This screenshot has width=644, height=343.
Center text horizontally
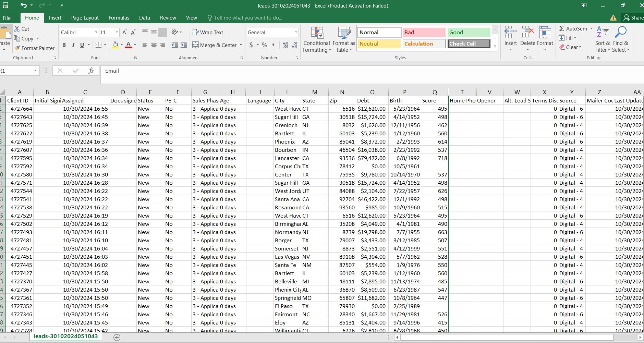[x=154, y=45]
